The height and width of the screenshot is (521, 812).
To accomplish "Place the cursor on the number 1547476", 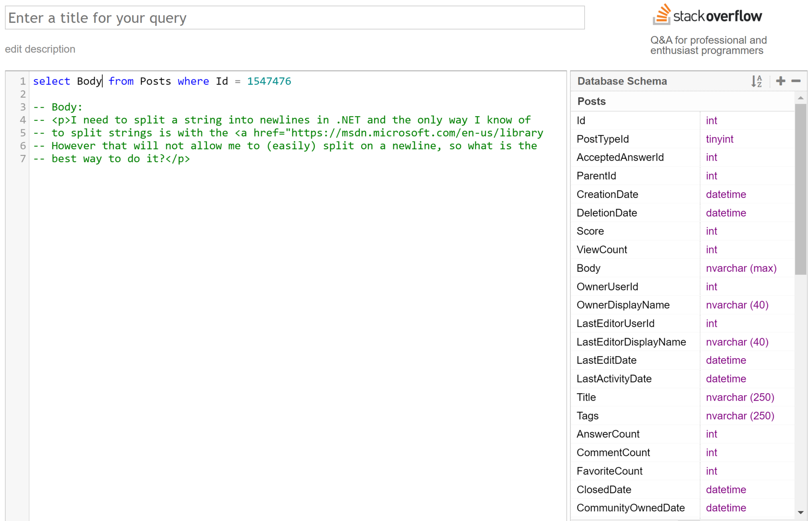I will pyautogui.click(x=269, y=81).
